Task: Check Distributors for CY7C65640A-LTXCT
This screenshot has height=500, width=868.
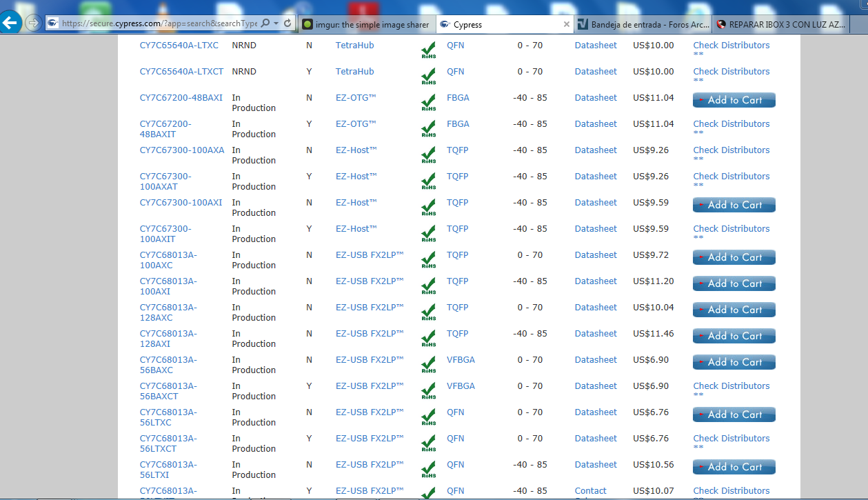Action: tap(731, 72)
